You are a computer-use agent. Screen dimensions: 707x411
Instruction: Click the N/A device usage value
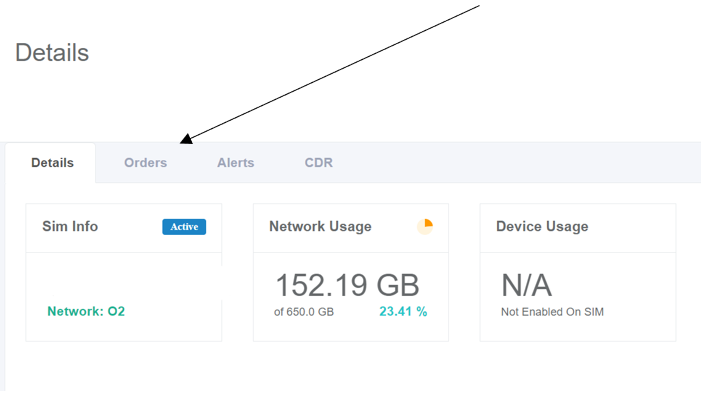click(x=527, y=285)
